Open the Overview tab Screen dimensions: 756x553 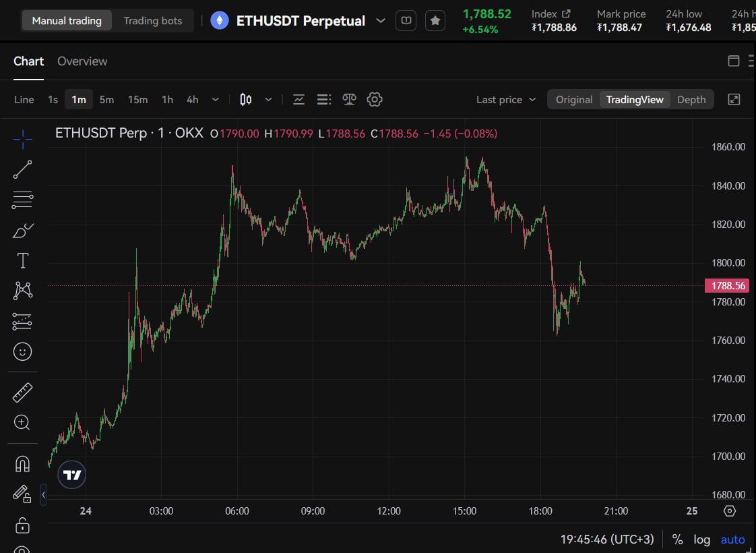[82, 61]
